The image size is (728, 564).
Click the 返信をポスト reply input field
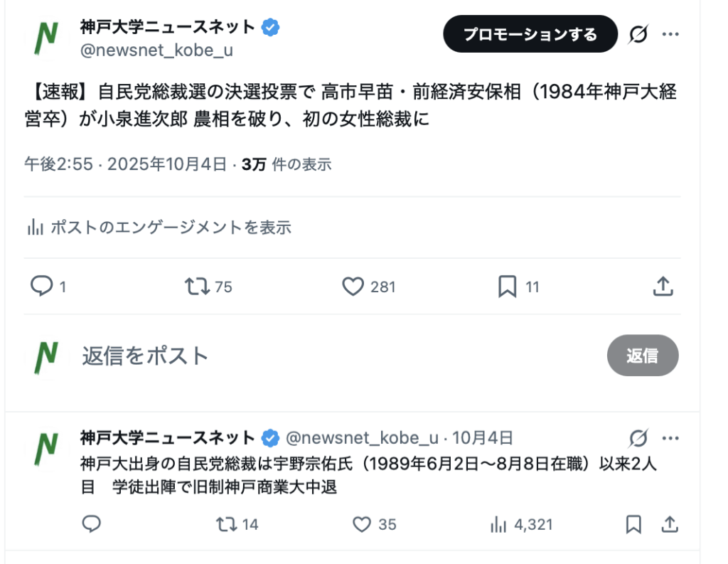click(x=284, y=356)
